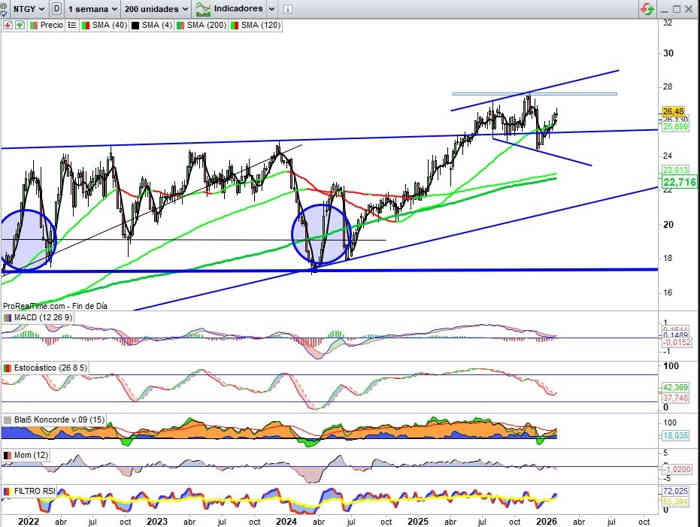Select the SMA (120) indicator label
Screen dimensions: 700x527
[x=259, y=24]
